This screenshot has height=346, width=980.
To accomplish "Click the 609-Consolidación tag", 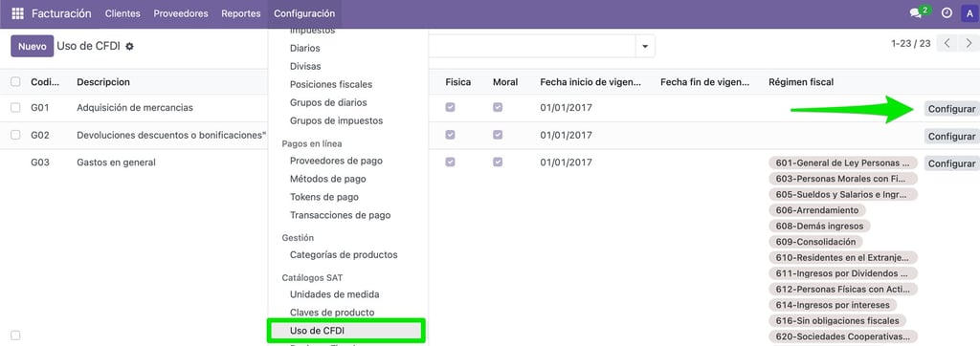I will click(815, 241).
